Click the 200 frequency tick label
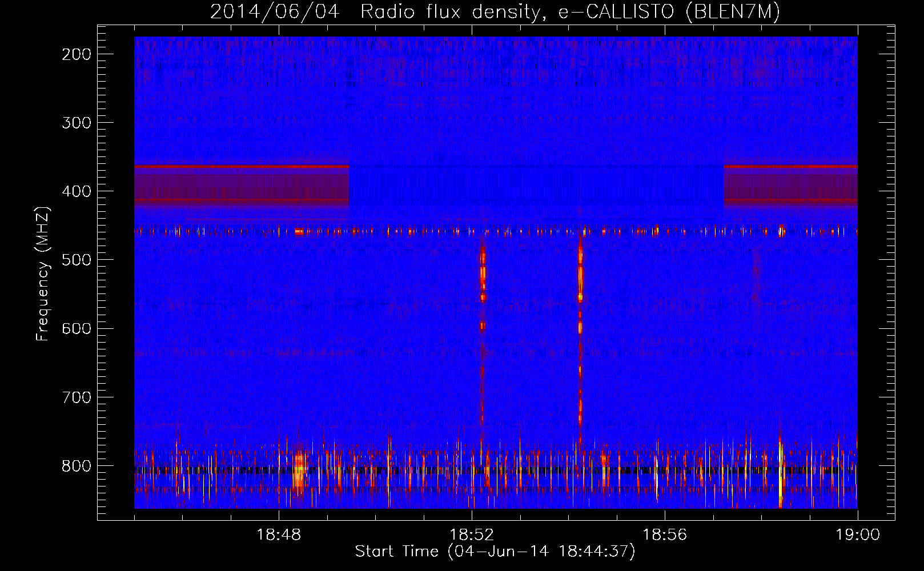Screen dimensions: 924x571 point(77,54)
